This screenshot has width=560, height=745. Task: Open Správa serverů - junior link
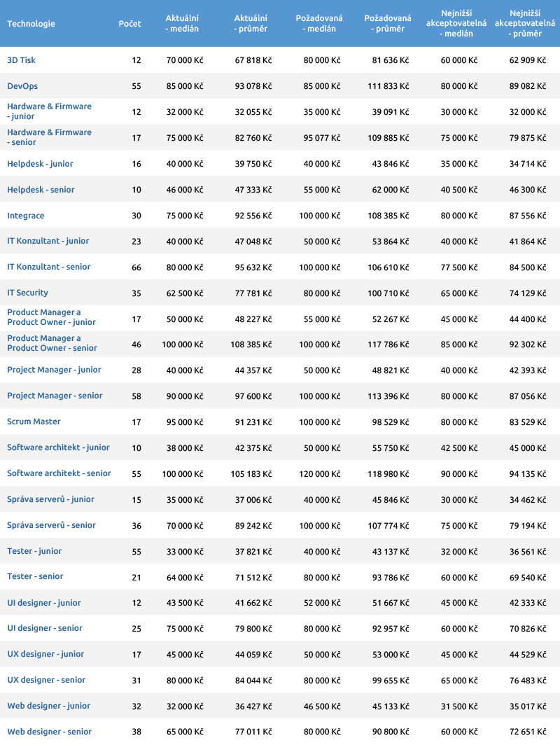point(51,499)
